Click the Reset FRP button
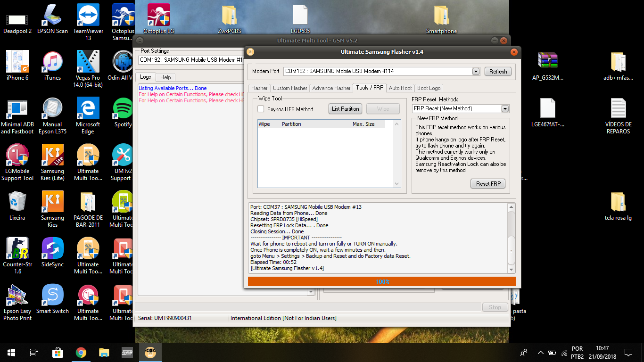The height and width of the screenshot is (362, 644). click(488, 184)
